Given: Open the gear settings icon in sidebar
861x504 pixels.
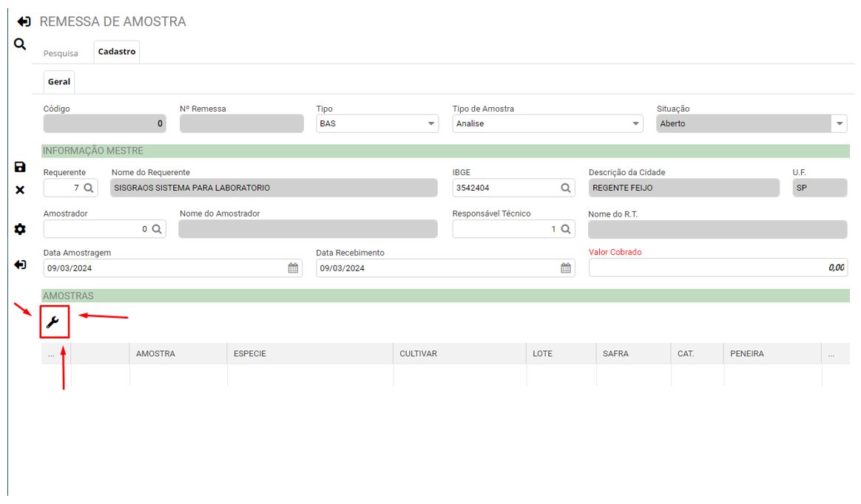Looking at the screenshot, I should [x=20, y=229].
